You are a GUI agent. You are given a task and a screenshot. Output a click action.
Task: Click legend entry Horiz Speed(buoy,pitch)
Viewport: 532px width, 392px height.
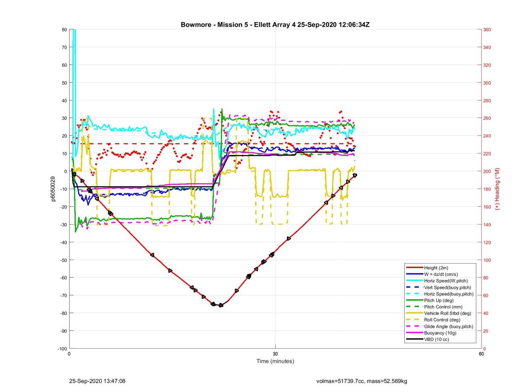point(439,294)
